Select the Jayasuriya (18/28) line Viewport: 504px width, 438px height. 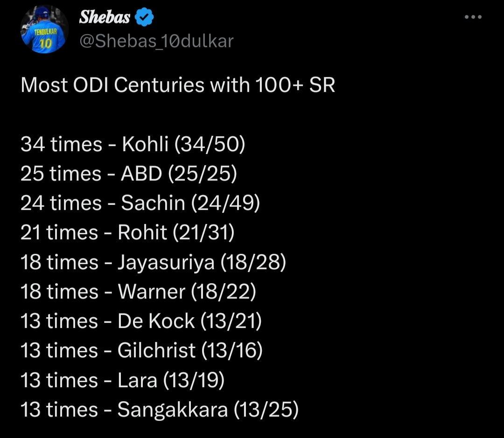153,262
